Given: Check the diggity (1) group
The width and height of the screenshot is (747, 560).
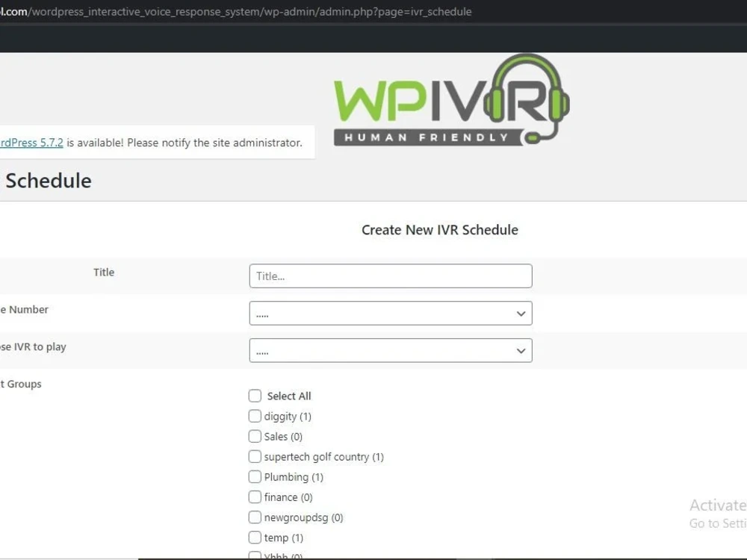Looking at the screenshot, I should tap(255, 416).
